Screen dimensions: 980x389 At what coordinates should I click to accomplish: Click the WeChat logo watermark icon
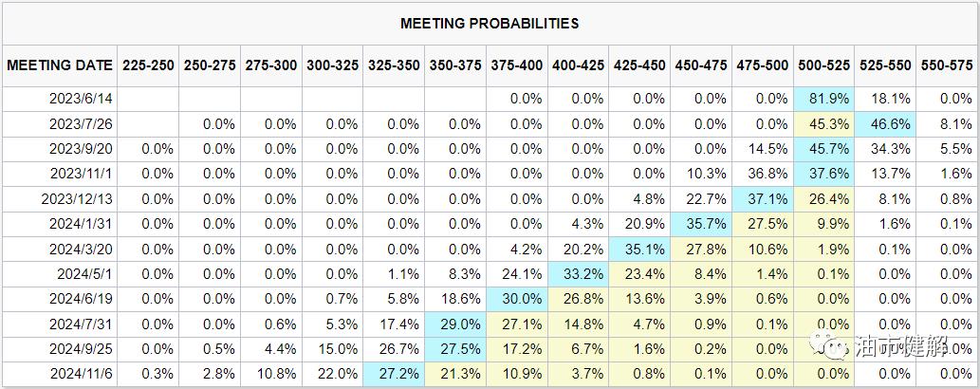837,347
